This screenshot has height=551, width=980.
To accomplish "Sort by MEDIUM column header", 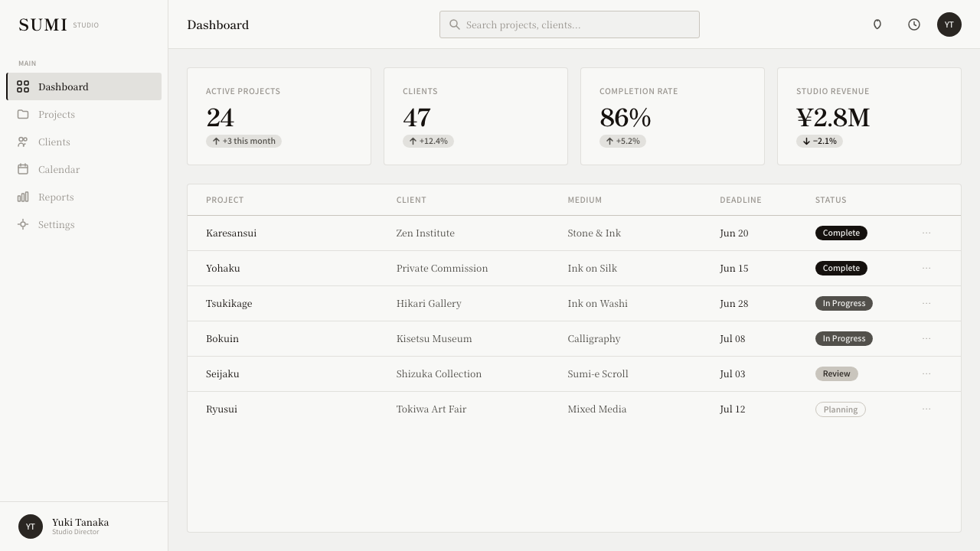I will pyautogui.click(x=585, y=200).
